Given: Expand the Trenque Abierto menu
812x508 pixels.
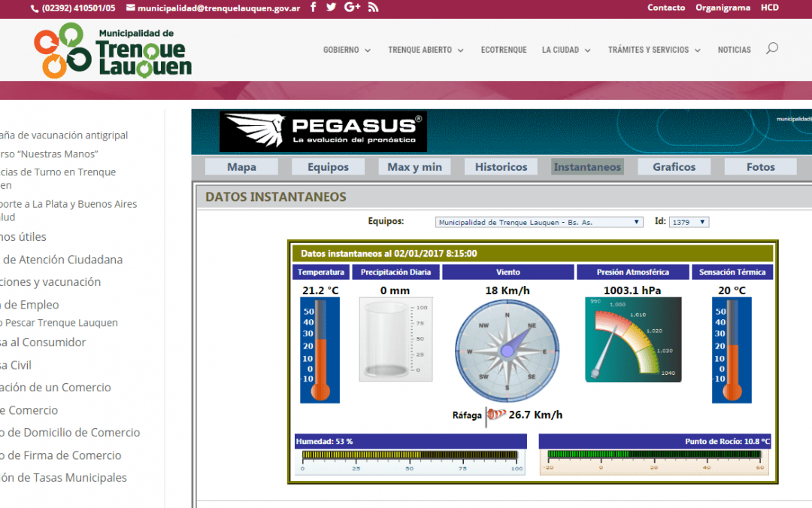Looking at the screenshot, I should click(x=426, y=50).
